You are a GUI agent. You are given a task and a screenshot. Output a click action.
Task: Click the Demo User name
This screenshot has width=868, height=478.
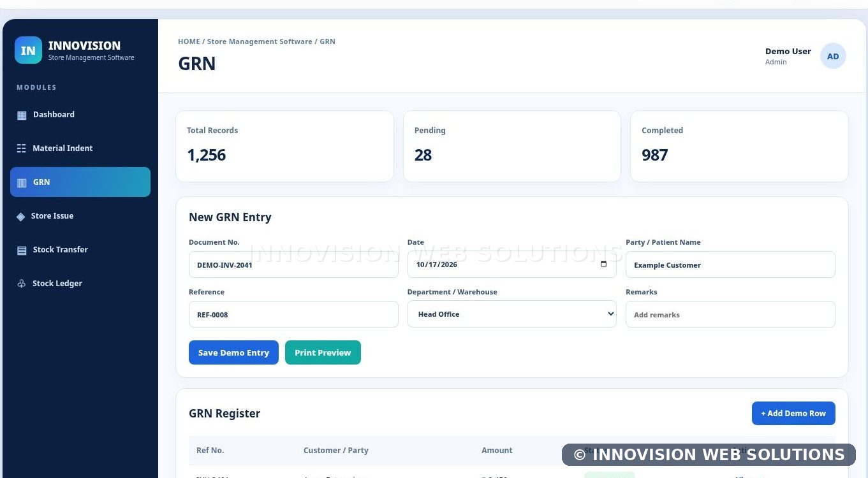(x=788, y=52)
